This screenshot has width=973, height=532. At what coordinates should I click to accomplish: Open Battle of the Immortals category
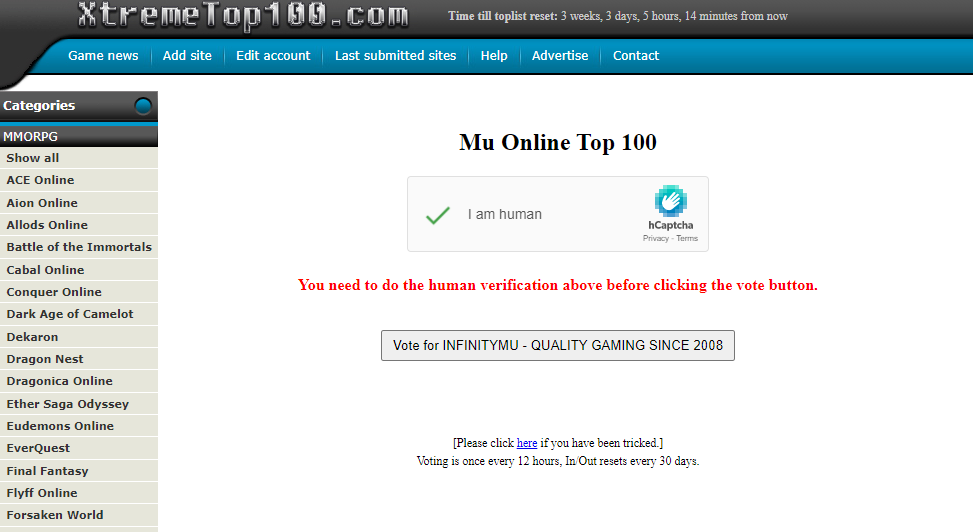[79, 247]
